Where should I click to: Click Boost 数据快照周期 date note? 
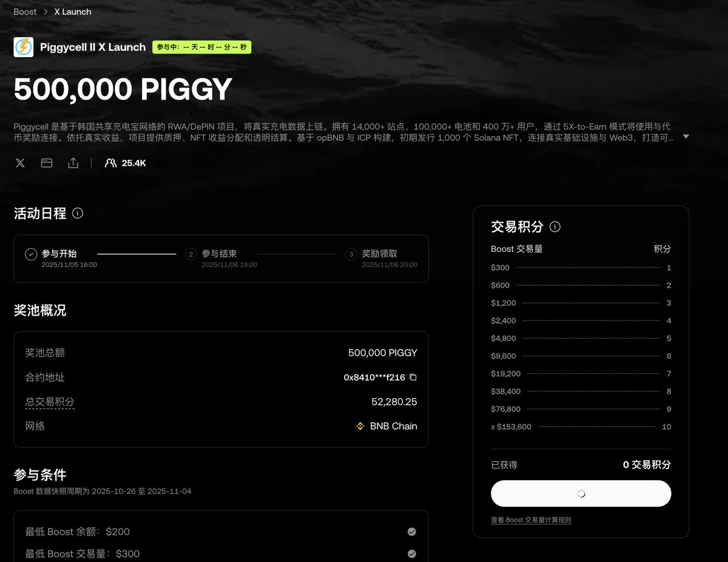click(x=103, y=491)
